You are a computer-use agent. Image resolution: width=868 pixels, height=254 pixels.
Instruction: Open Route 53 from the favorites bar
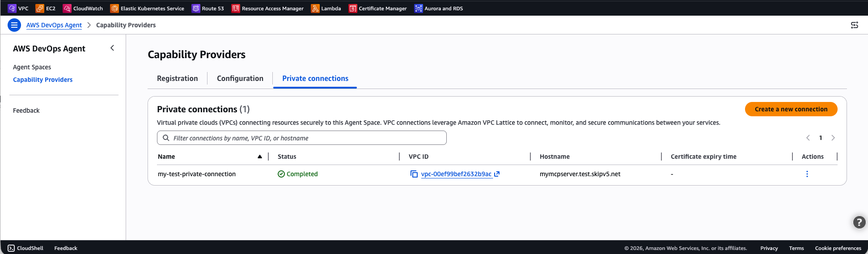pyautogui.click(x=208, y=8)
